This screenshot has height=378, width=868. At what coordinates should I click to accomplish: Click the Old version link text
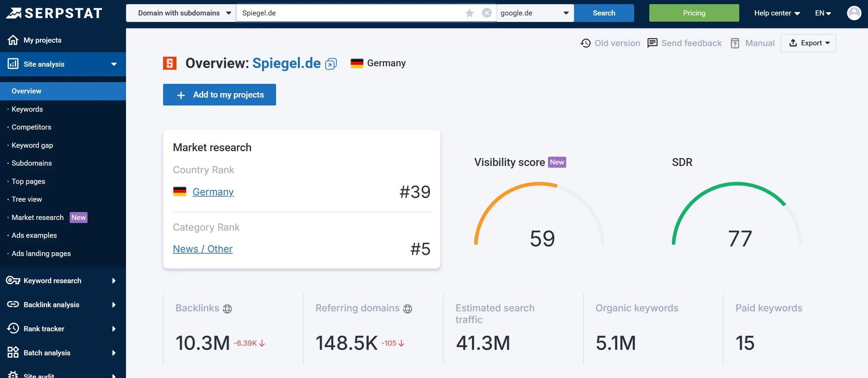[x=617, y=43]
